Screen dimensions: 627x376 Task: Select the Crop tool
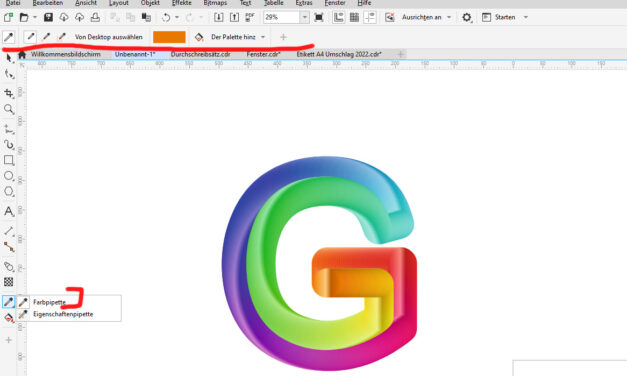9,93
